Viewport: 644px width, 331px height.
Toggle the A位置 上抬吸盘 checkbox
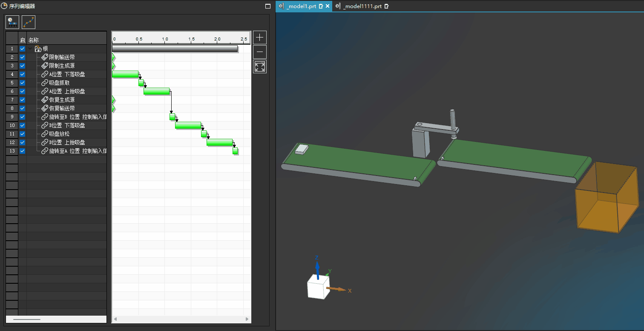[22, 91]
